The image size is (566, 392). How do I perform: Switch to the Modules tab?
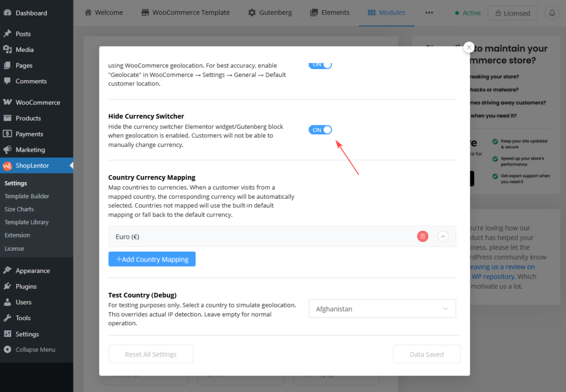pos(386,13)
